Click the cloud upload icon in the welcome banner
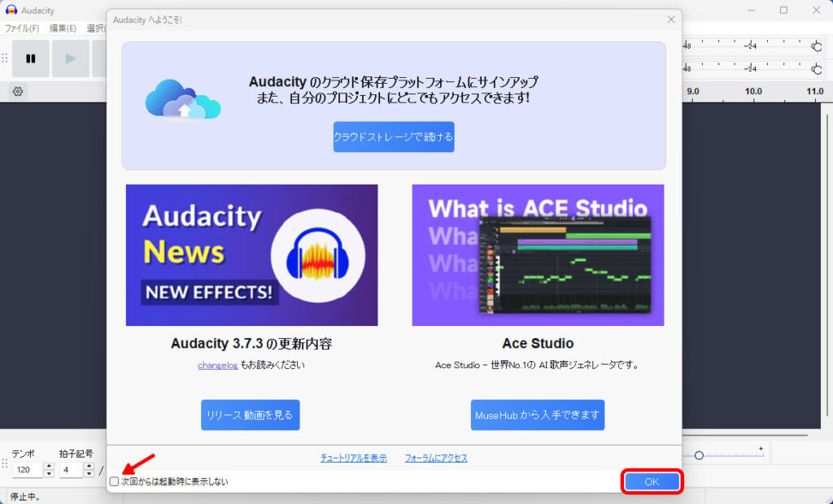The width and height of the screenshot is (833, 504). coord(183,100)
